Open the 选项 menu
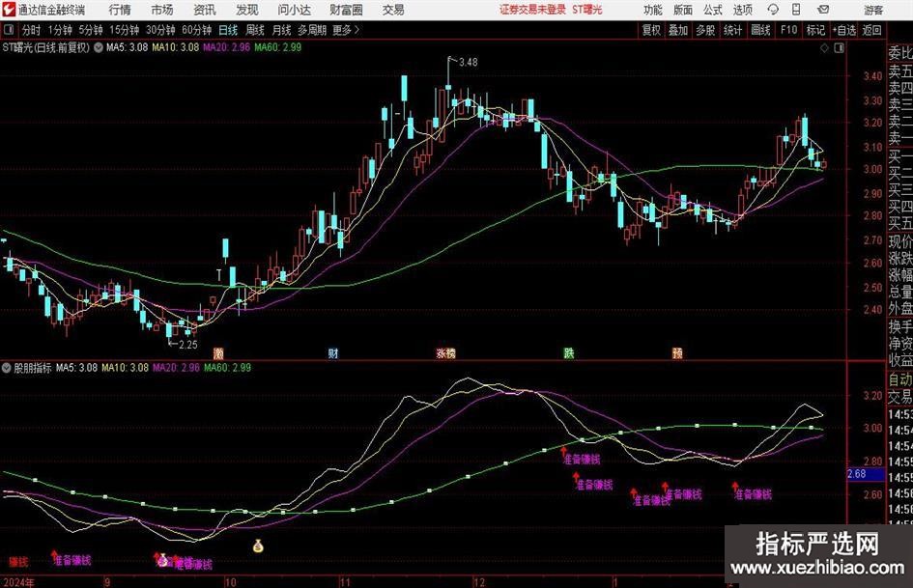The width and height of the screenshot is (913, 588). click(x=742, y=10)
